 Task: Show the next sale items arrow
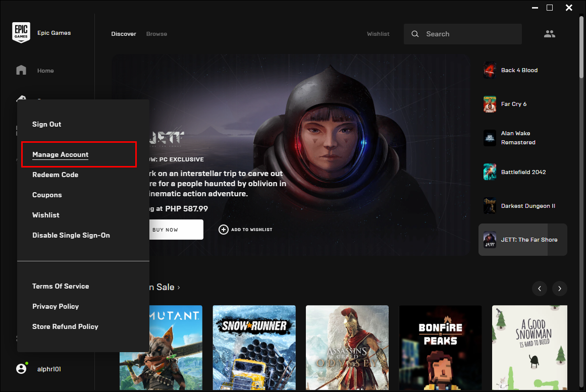(x=559, y=289)
